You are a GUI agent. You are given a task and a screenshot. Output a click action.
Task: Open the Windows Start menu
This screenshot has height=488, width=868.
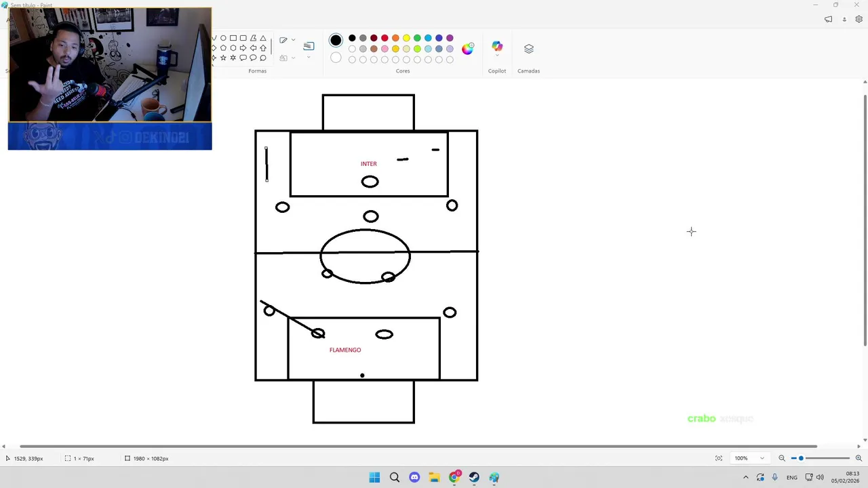(374, 478)
